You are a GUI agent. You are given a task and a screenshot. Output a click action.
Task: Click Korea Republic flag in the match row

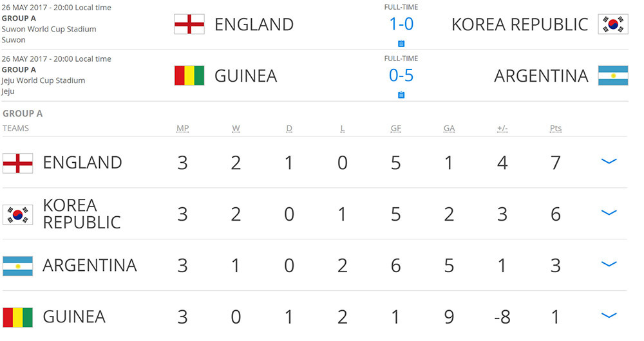(x=612, y=24)
